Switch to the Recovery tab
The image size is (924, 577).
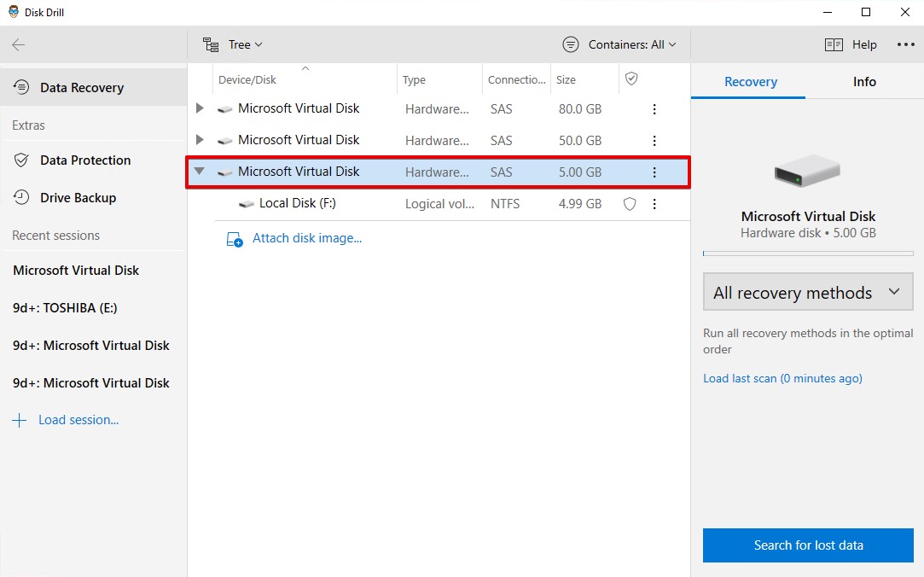click(x=750, y=82)
